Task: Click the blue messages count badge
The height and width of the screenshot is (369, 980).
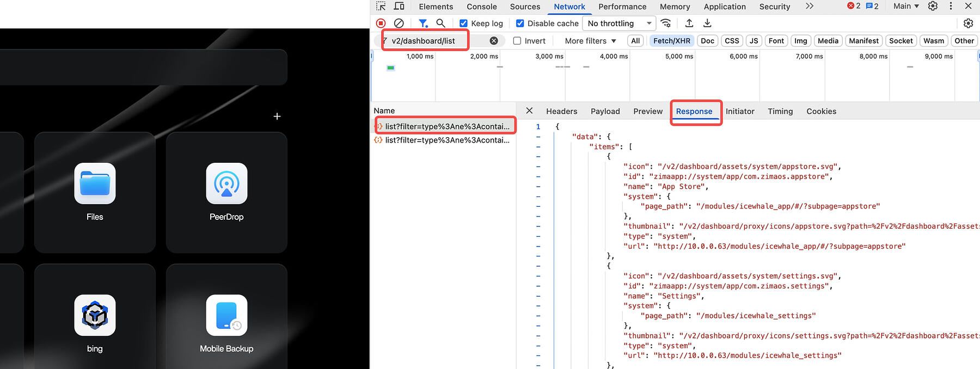Action: click(872, 6)
